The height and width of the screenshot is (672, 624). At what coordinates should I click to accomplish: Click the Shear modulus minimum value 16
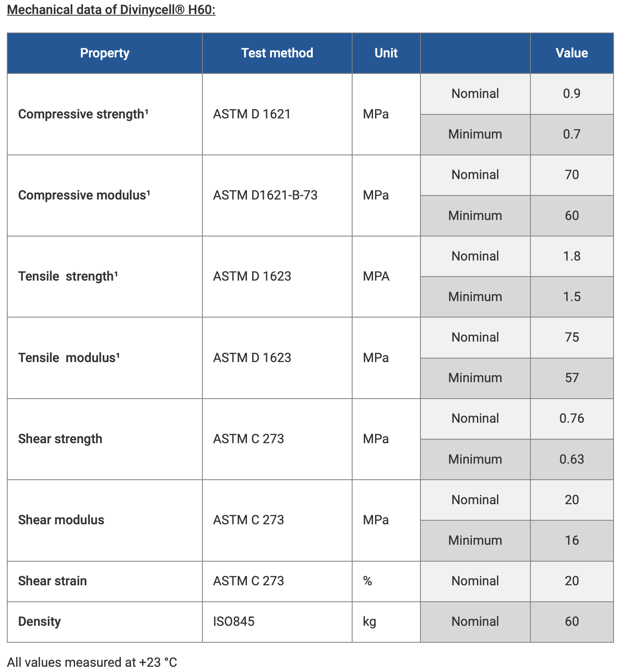pos(572,541)
